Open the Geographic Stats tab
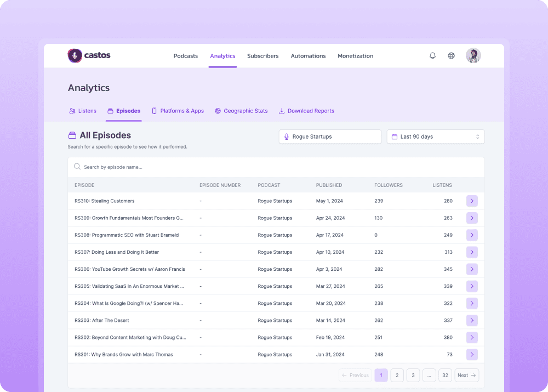This screenshot has width=548, height=392. (x=241, y=111)
